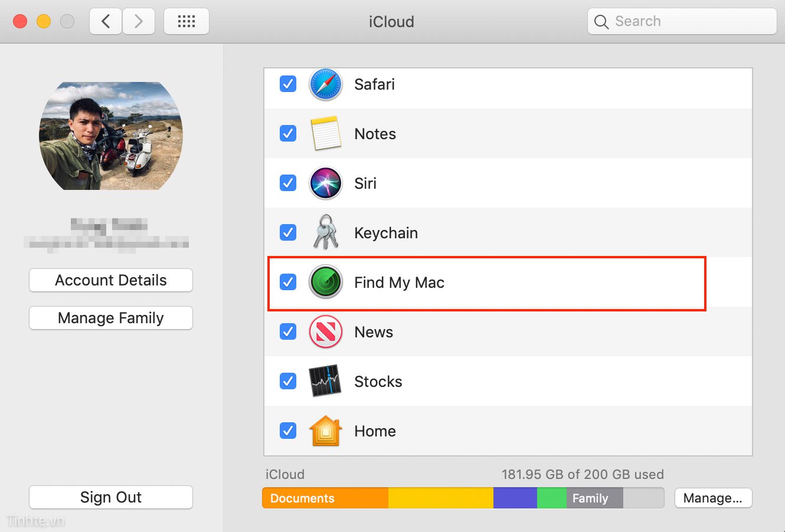Sign Out of iCloud
785x532 pixels.
(111, 497)
